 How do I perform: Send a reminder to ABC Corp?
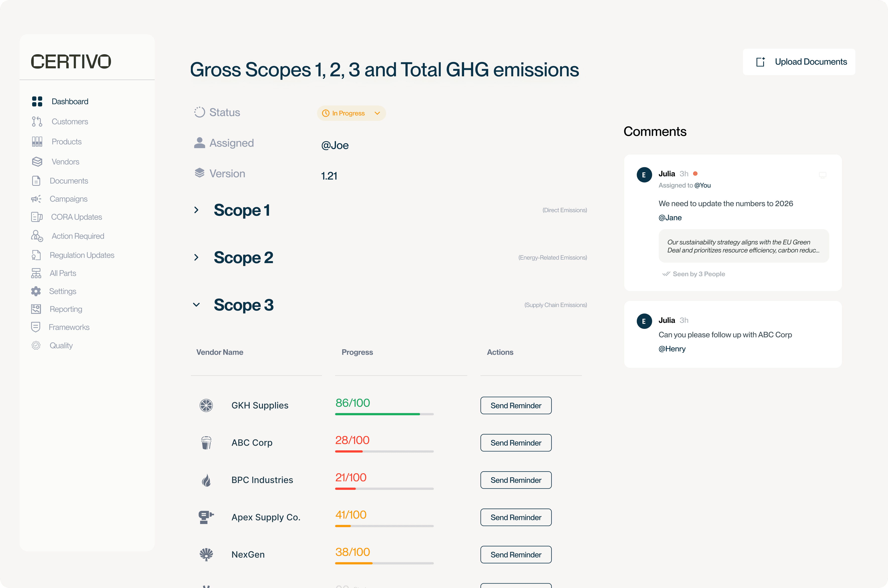coord(516,443)
